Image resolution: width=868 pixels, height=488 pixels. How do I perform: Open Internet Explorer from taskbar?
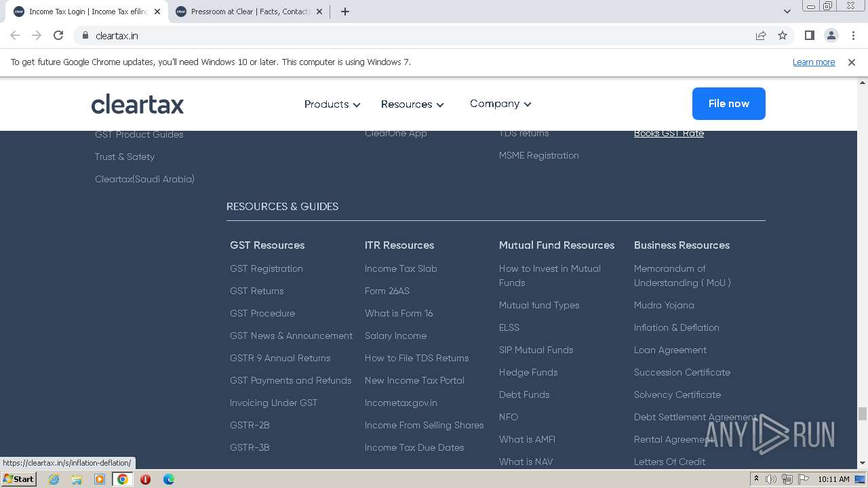(x=54, y=479)
